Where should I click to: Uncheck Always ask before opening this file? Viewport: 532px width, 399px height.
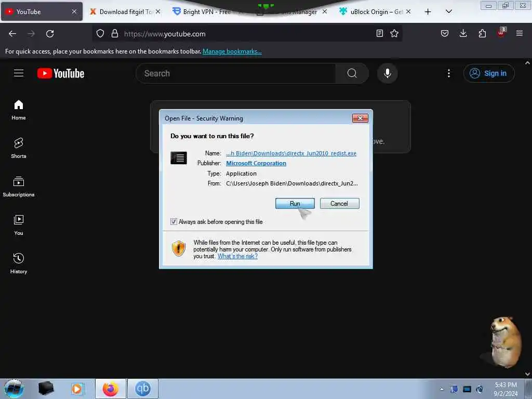click(x=174, y=221)
